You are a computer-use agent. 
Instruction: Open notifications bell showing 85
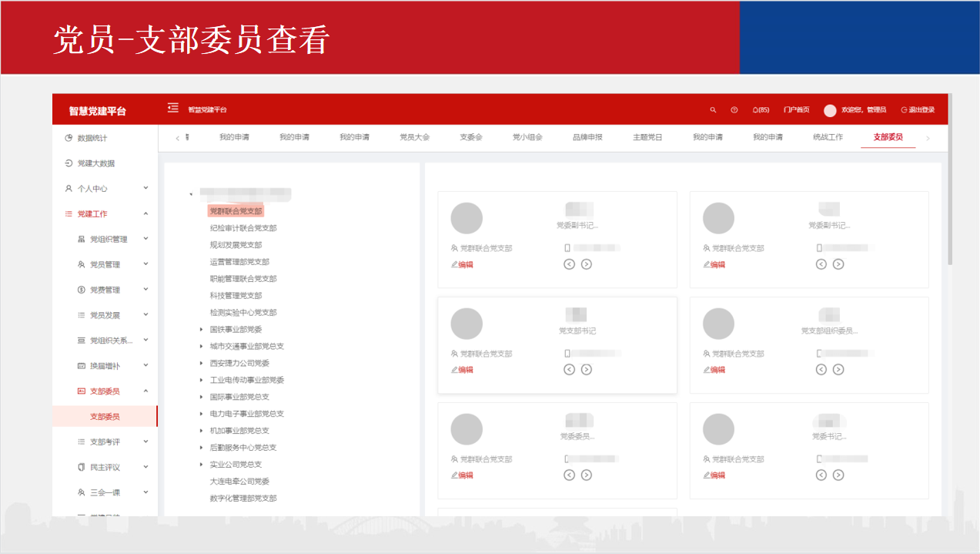pos(760,110)
